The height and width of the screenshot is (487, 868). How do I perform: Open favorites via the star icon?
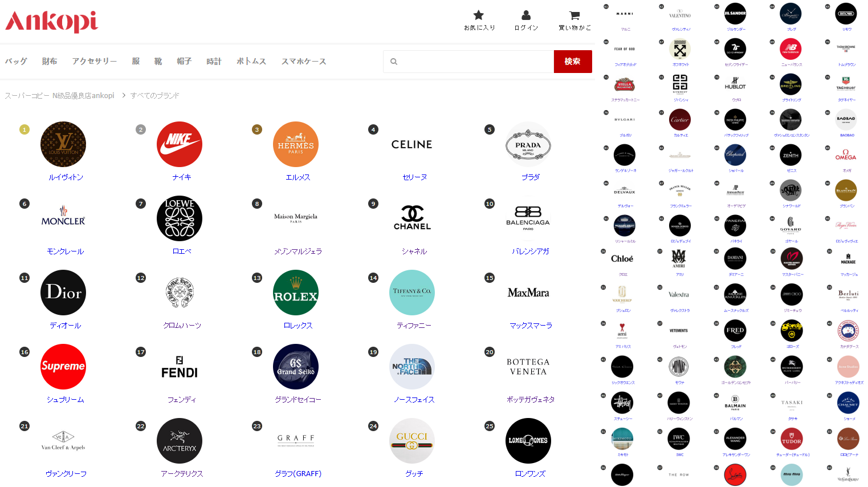(479, 15)
